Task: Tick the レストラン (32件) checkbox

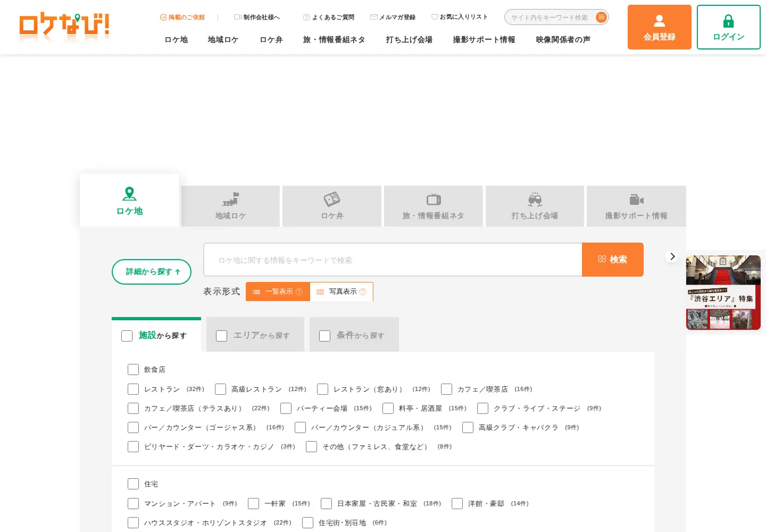Action: 133,389
